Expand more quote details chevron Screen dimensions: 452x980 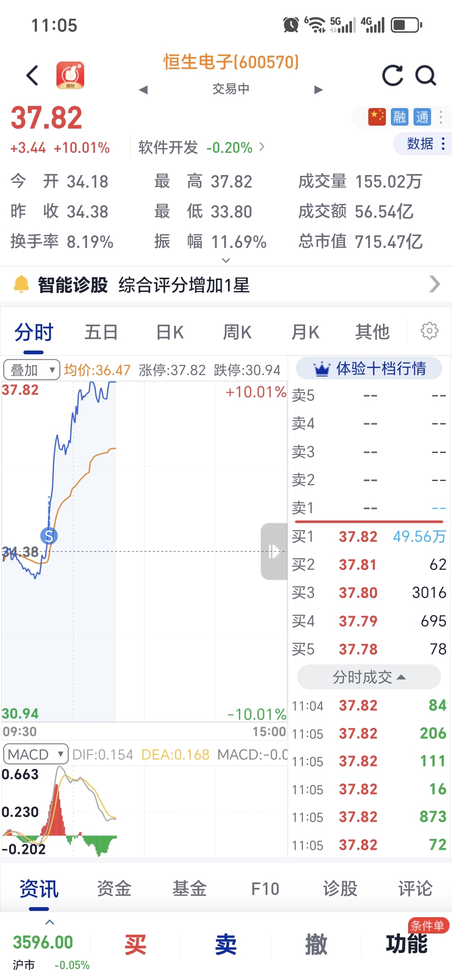coord(226,260)
